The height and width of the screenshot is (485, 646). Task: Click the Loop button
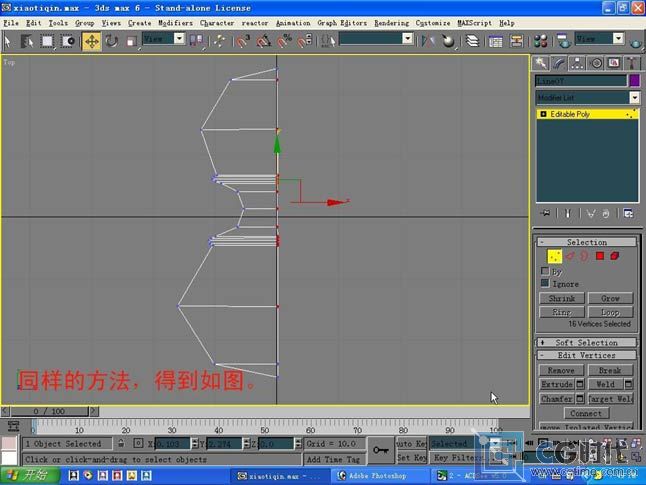point(610,312)
